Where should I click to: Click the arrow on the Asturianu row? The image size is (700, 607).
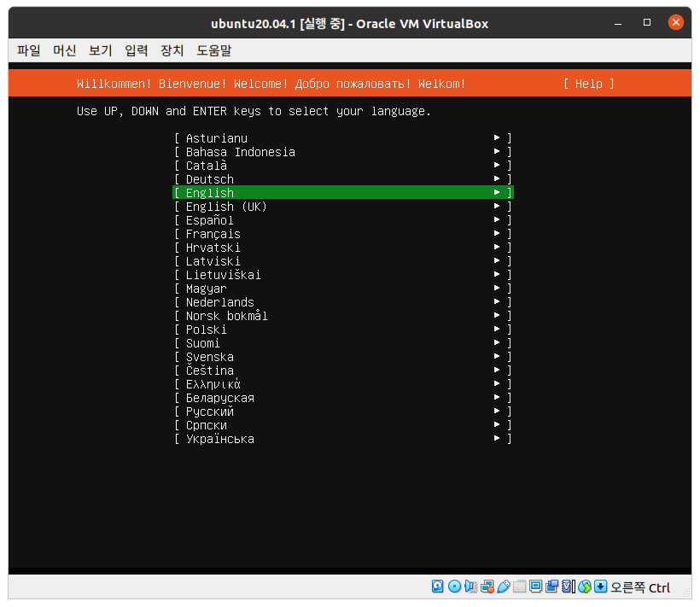497,138
